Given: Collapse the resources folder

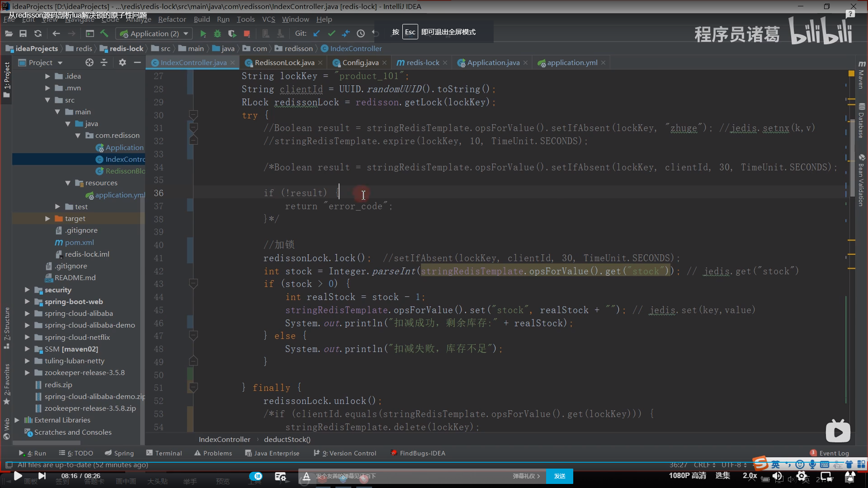Looking at the screenshot, I should pos(68,183).
